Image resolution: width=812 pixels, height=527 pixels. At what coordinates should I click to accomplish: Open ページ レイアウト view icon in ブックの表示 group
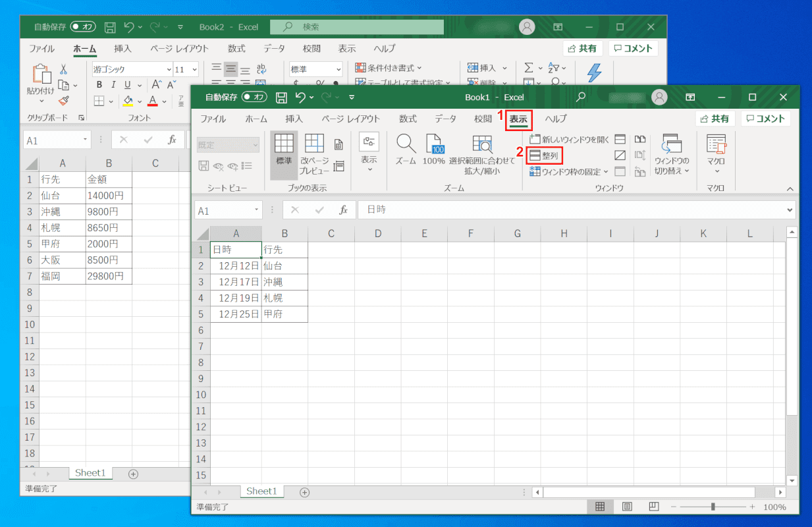click(338, 144)
